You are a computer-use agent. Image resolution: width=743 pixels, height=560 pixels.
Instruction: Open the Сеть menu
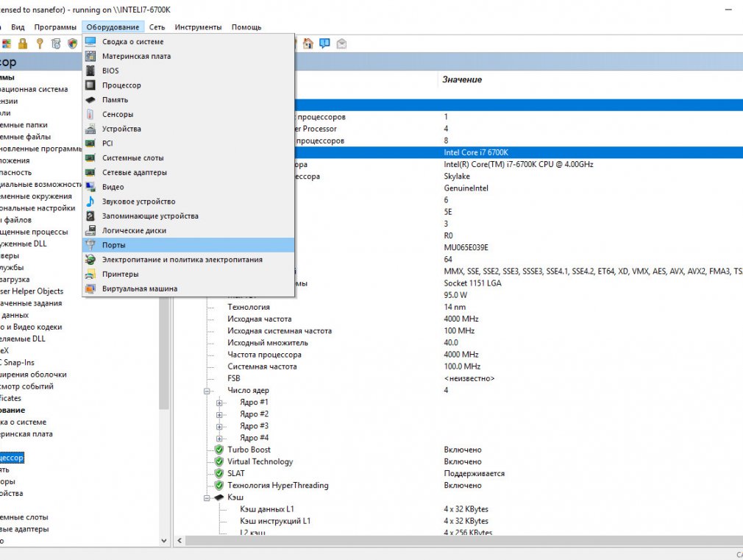click(157, 27)
